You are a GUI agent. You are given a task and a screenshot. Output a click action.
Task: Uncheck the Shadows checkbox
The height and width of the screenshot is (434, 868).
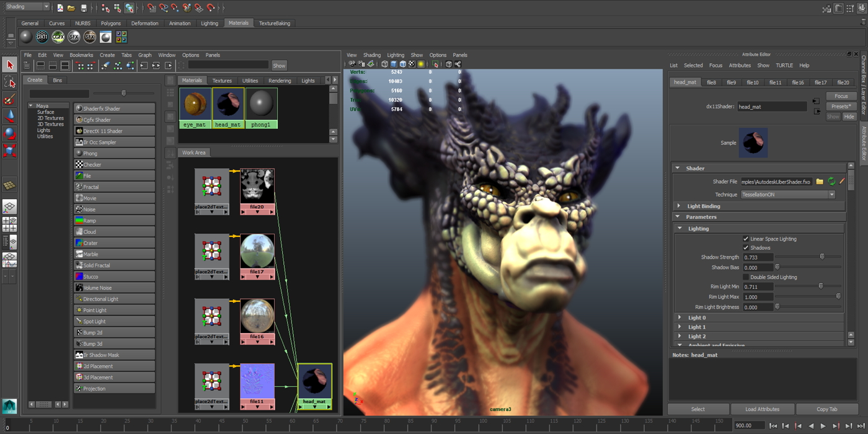pyautogui.click(x=746, y=248)
